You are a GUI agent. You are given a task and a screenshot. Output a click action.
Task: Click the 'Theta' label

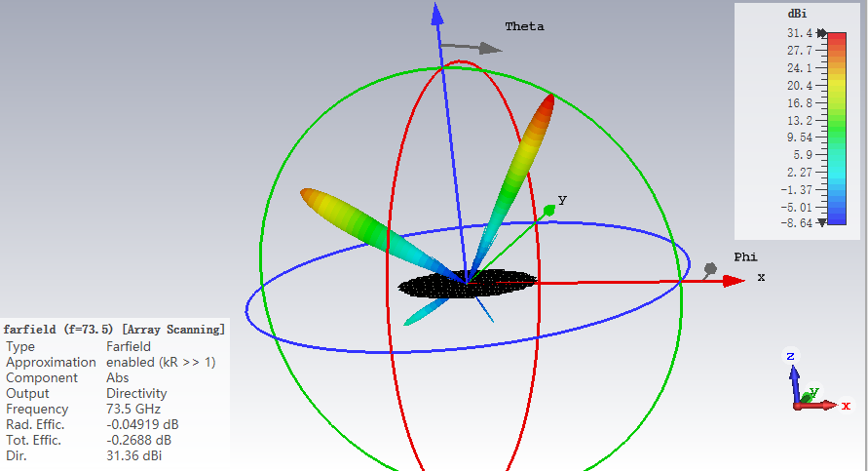tap(524, 26)
